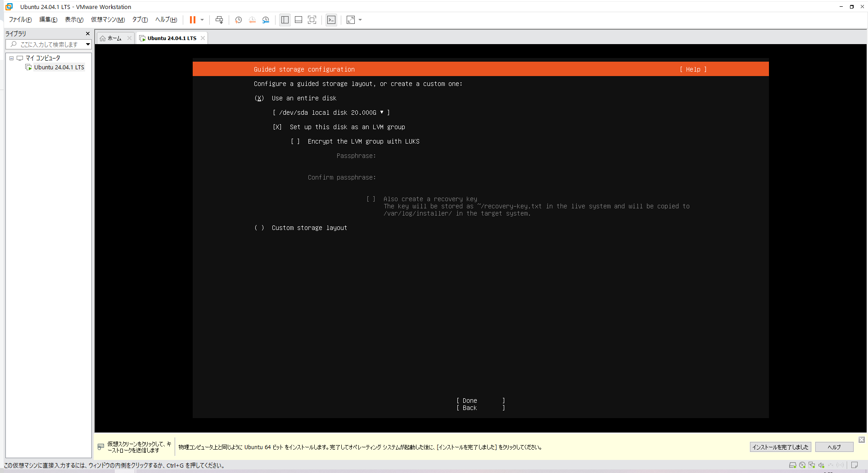
Task: Select マイ コンピュータ in the library tree
Action: click(42, 58)
